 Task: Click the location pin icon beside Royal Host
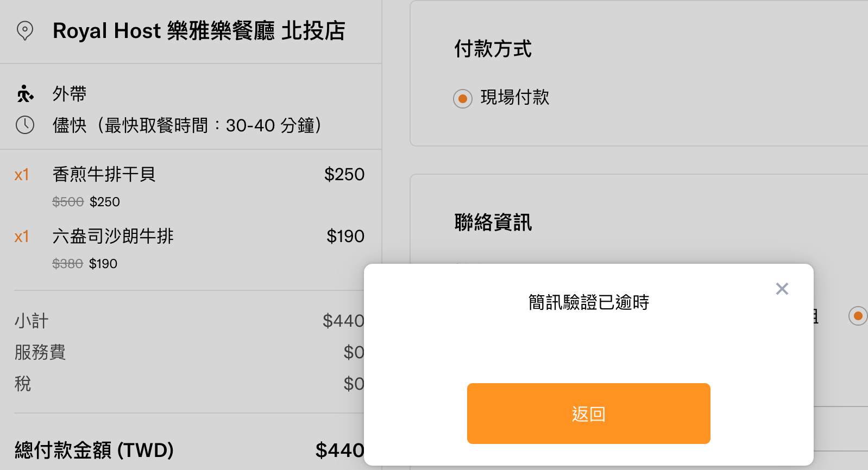(x=25, y=31)
